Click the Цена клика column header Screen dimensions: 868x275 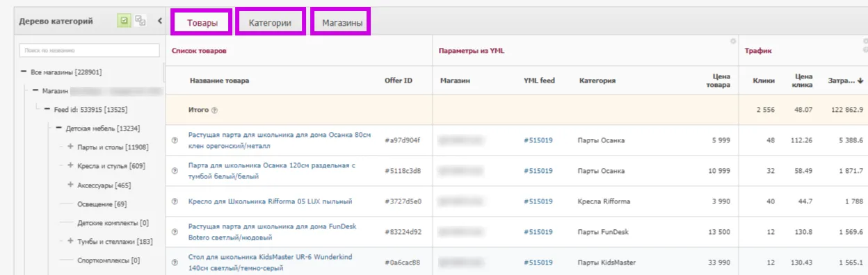(x=803, y=81)
